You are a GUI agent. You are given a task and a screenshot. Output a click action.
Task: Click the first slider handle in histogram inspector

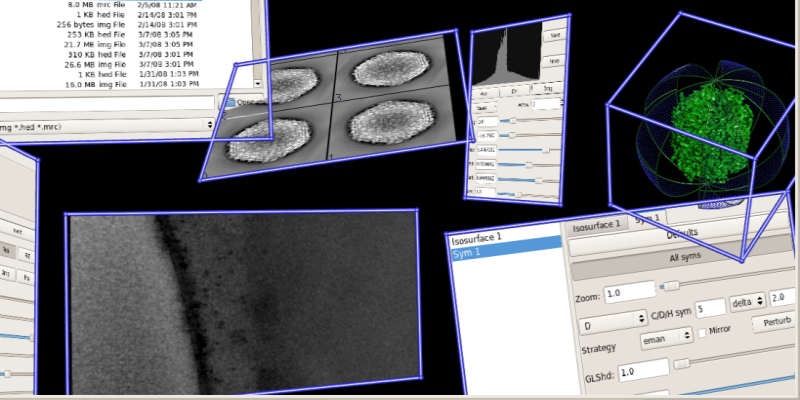point(513,120)
